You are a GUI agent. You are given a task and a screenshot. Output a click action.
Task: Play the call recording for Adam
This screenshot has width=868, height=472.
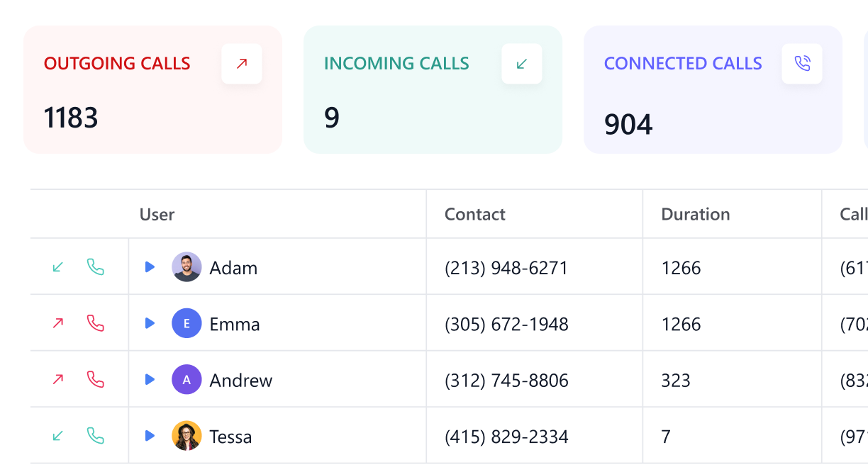(150, 266)
